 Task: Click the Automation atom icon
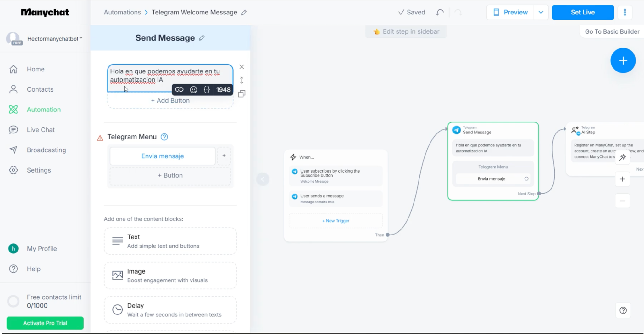click(x=13, y=109)
